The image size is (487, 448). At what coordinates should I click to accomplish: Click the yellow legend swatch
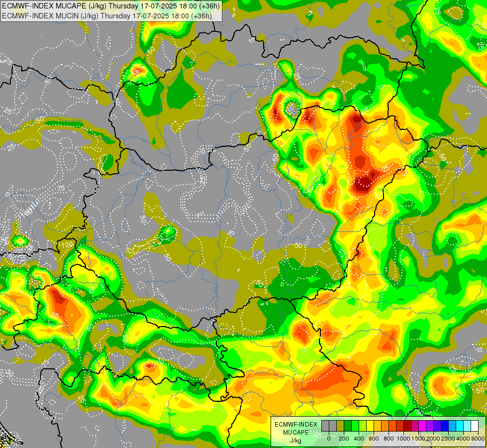[x=370, y=426]
